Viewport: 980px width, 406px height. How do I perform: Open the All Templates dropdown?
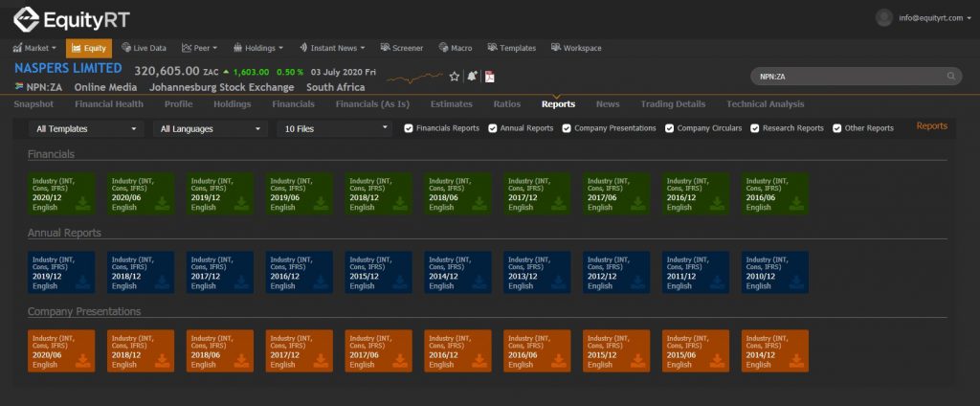[86, 129]
